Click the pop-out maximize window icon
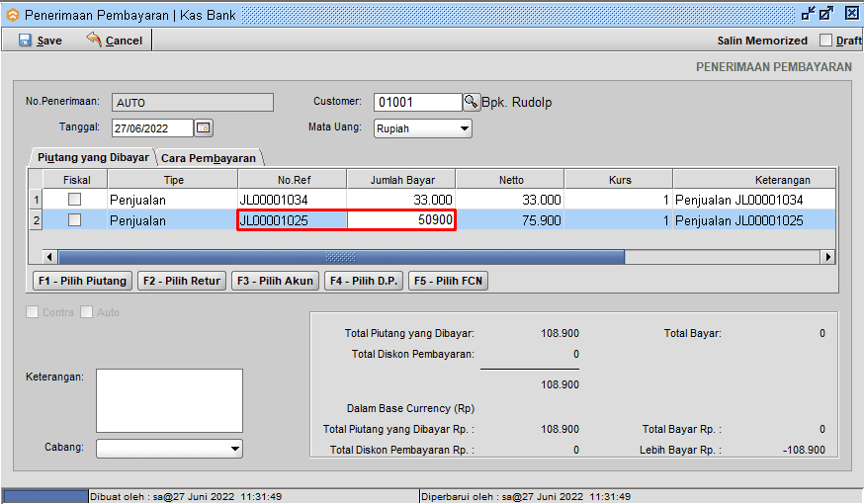 tap(826, 13)
